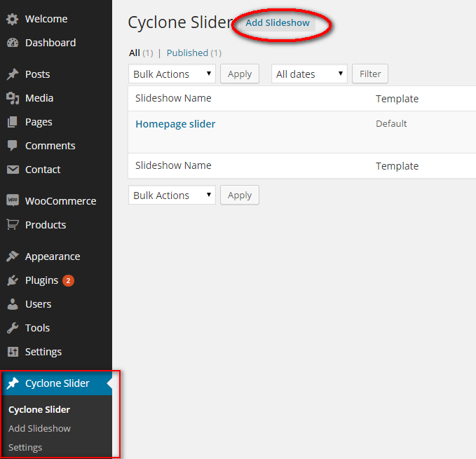
Task: Open Settings under Cyclone Slider submenu
Action: tap(25, 448)
